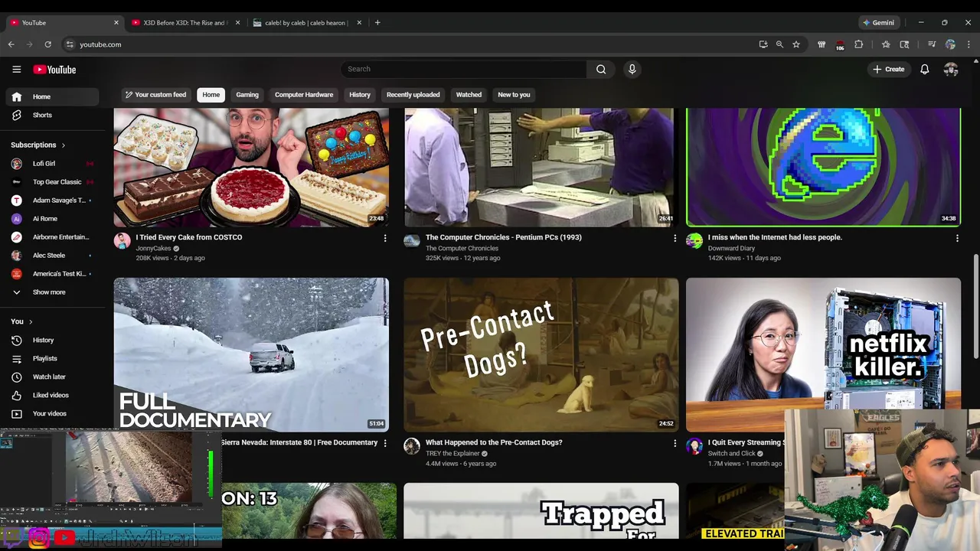Click the install app icon in address bar
This screenshot has height=551, width=980.
click(763, 44)
